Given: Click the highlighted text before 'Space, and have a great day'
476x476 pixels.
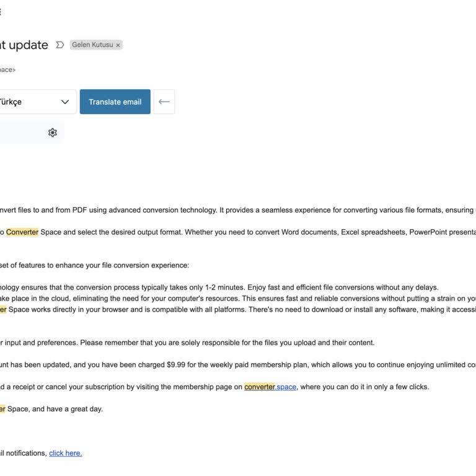Looking at the screenshot, I should click(x=2, y=409).
